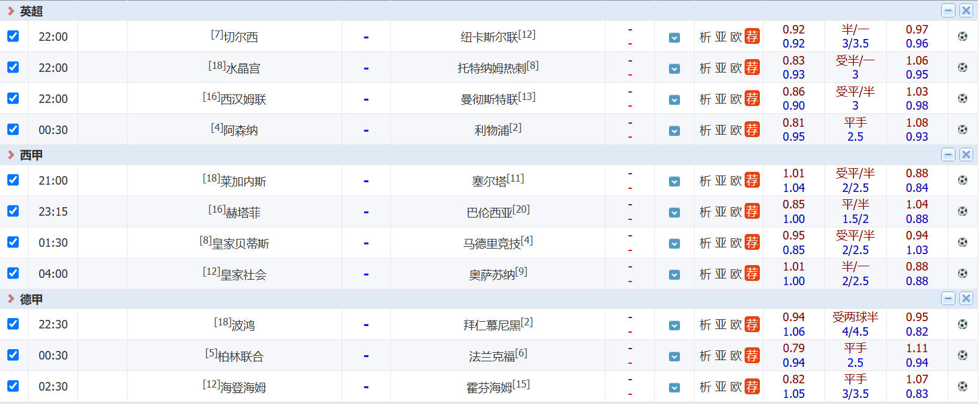Screen dimensions: 980x404
Task: Open 析 analysis link for 切尔西 match
Action: point(706,37)
